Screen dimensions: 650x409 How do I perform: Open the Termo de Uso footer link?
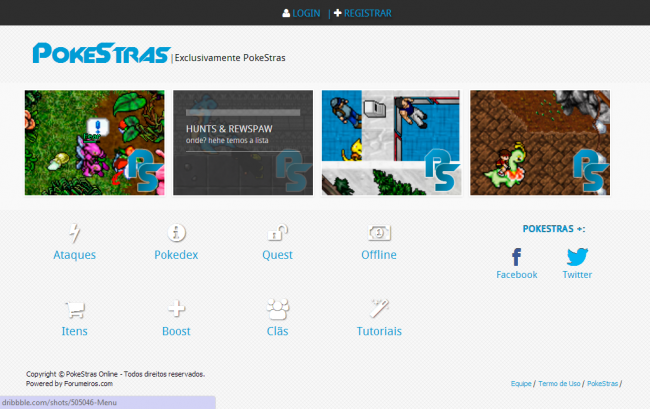tap(559, 384)
